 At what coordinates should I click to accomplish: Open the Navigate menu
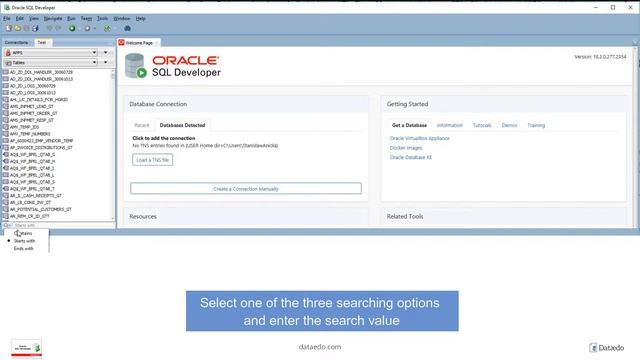click(53, 18)
